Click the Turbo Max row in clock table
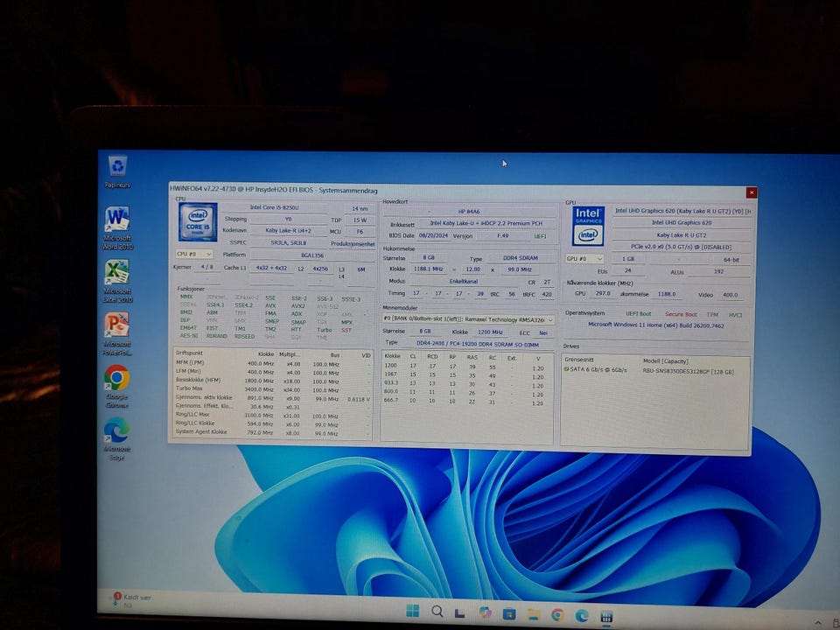Image resolution: width=840 pixels, height=630 pixels. point(273,389)
